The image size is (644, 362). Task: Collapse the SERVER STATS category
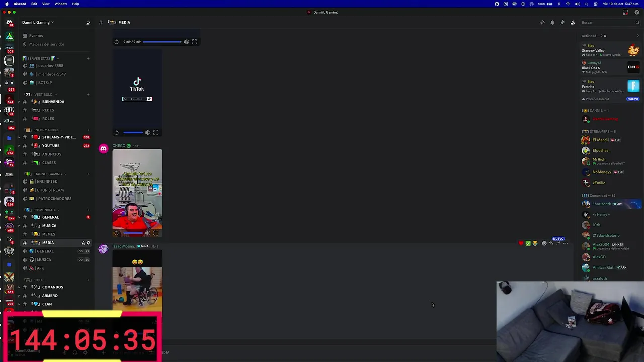tap(40, 58)
